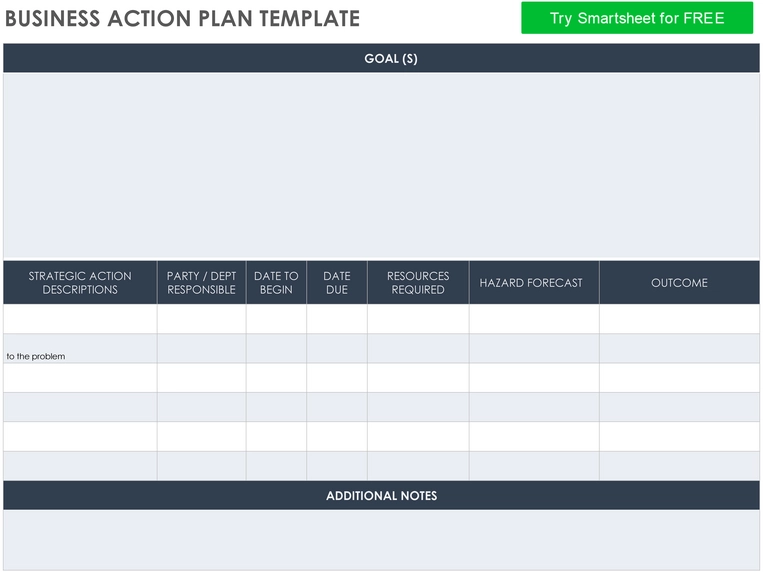The image size is (763, 572).
Task: Select the Hazard Forecast column header
Action: coord(534,282)
